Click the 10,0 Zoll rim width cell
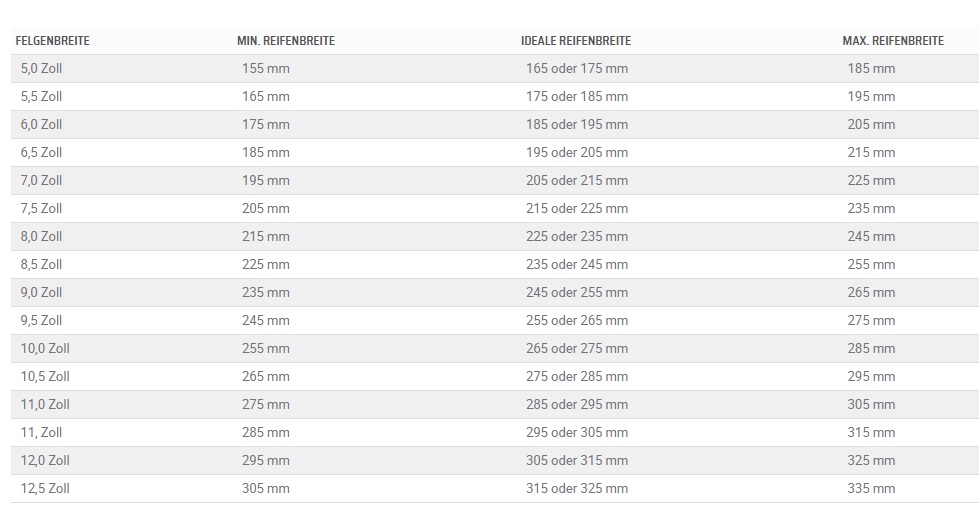 [x=45, y=349]
